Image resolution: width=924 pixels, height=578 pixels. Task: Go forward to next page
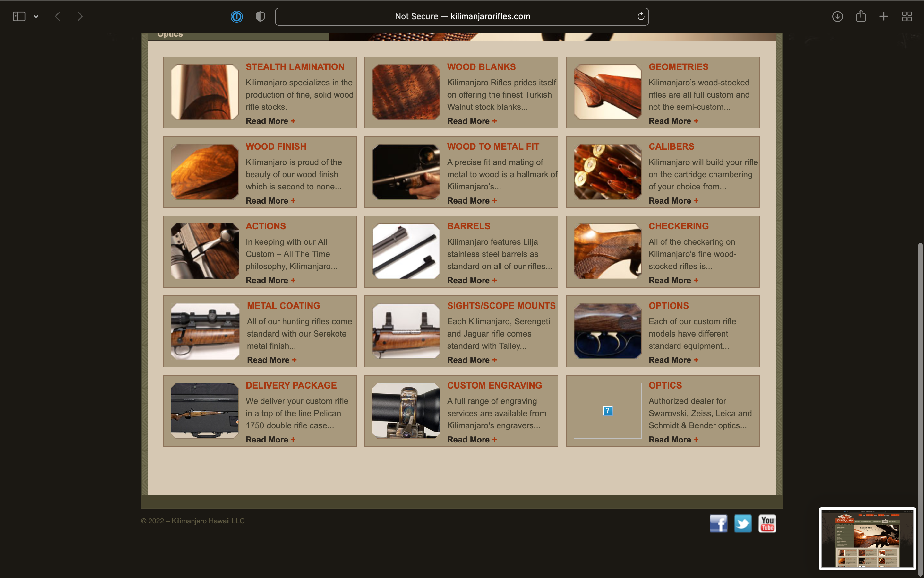(80, 16)
